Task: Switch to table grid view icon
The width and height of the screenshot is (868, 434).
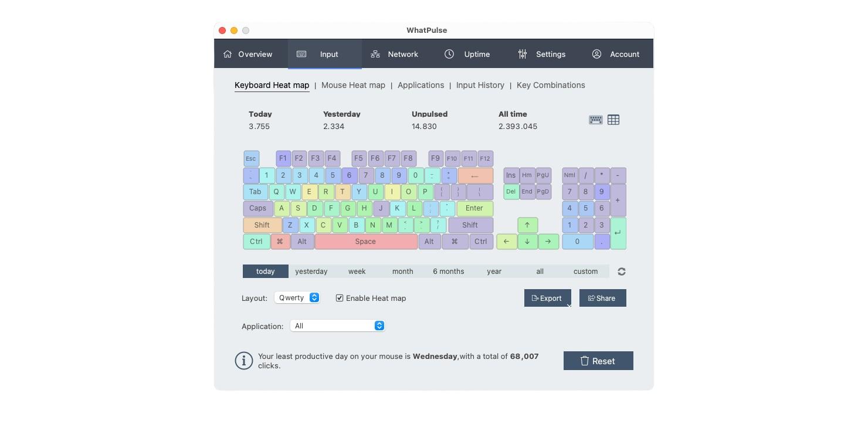Action: (x=613, y=120)
